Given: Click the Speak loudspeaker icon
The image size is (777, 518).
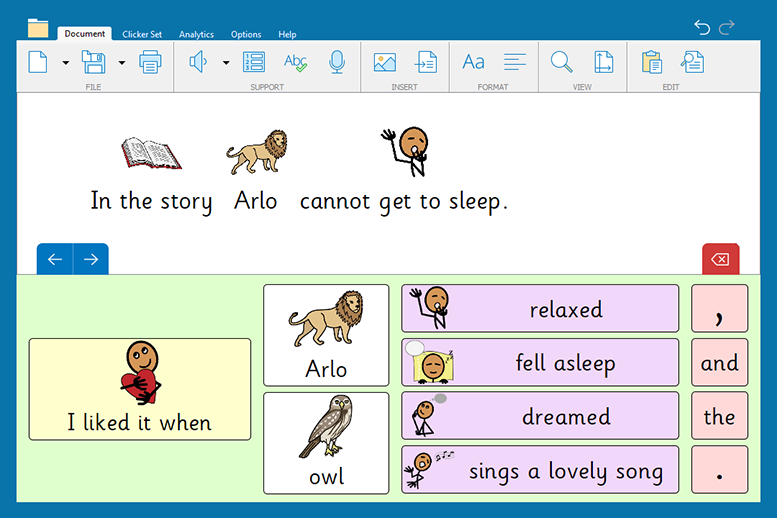Looking at the screenshot, I should (x=198, y=62).
